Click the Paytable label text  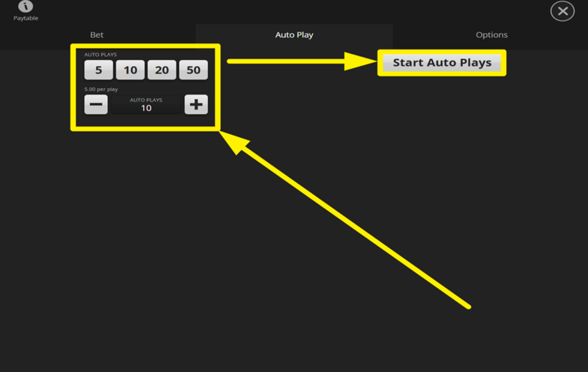tap(26, 18)
